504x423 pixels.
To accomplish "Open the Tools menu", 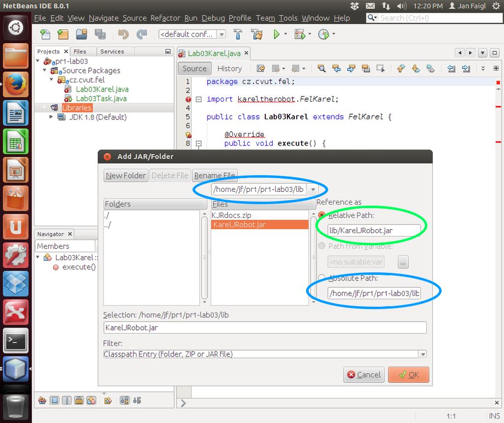I will point(288,18).
